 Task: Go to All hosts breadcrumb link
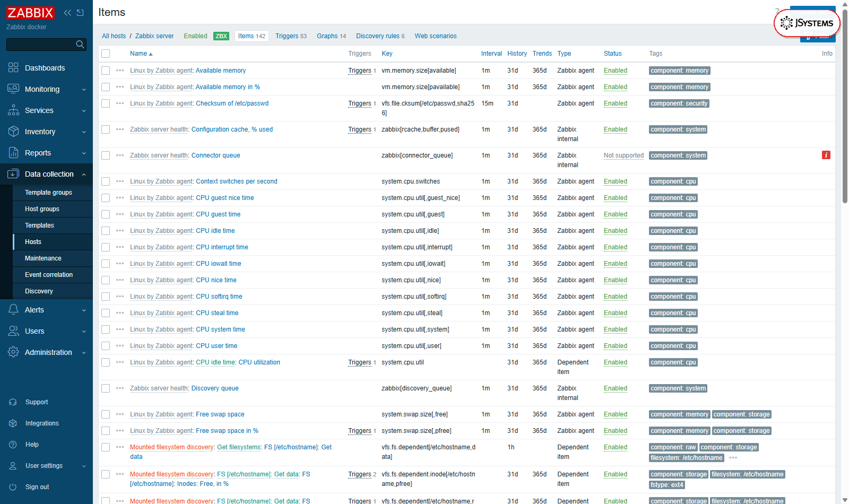(x=114, y=36)
